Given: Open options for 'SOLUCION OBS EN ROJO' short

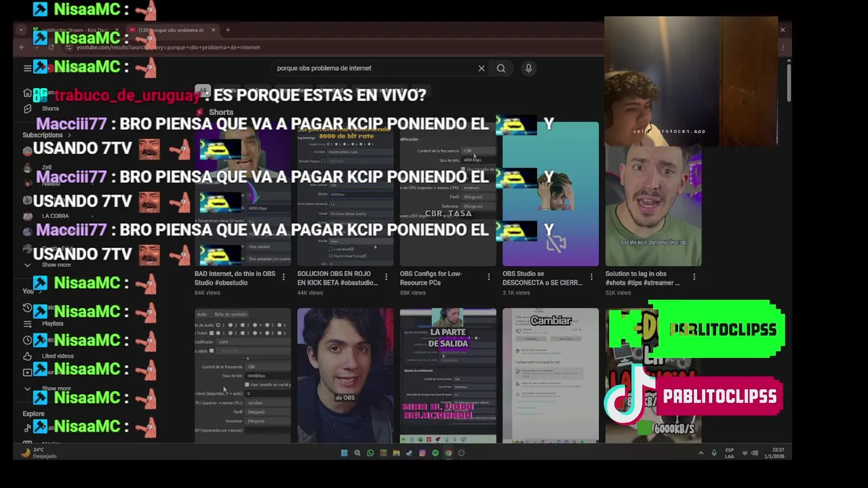Looking at the screenshot, I should coord(386,277).
